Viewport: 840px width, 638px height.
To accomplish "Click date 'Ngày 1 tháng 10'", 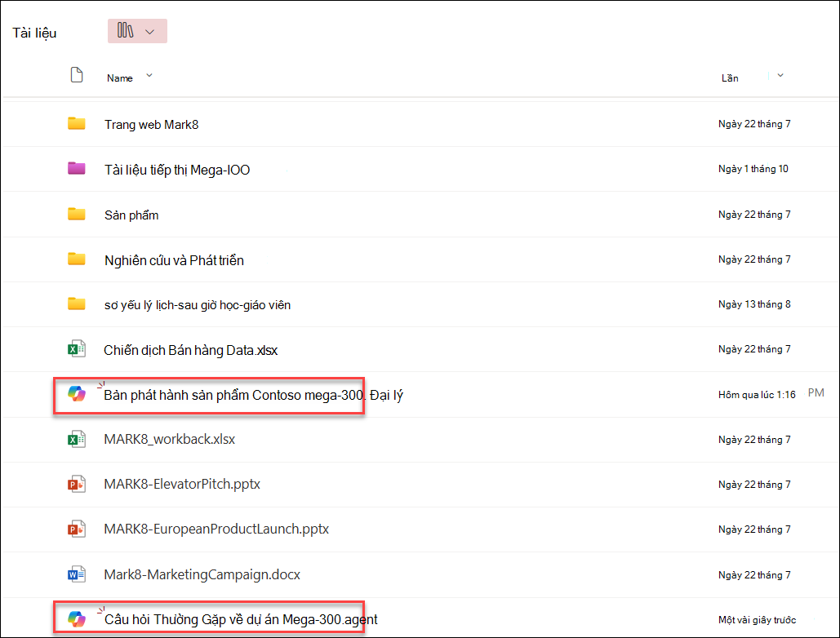I will tap(753, 169).
